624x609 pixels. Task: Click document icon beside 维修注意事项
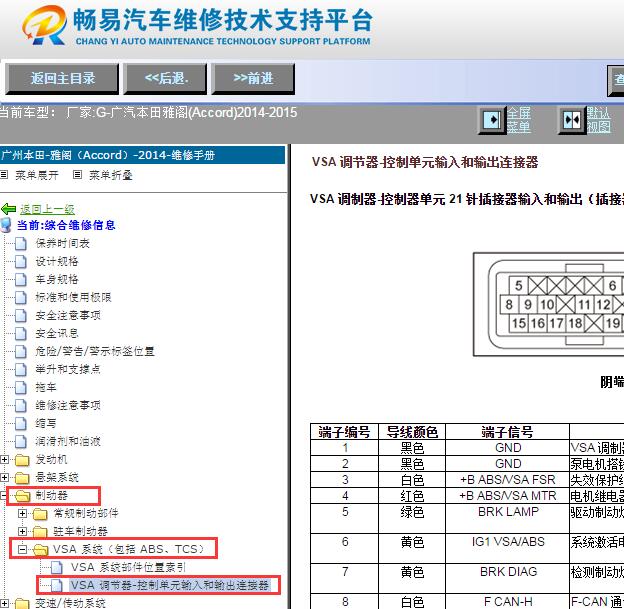point(21,405)
